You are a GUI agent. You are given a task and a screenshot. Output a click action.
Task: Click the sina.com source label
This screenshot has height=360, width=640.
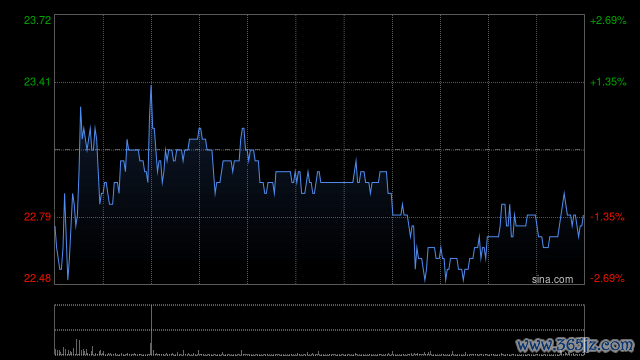(x=552, y=280)
